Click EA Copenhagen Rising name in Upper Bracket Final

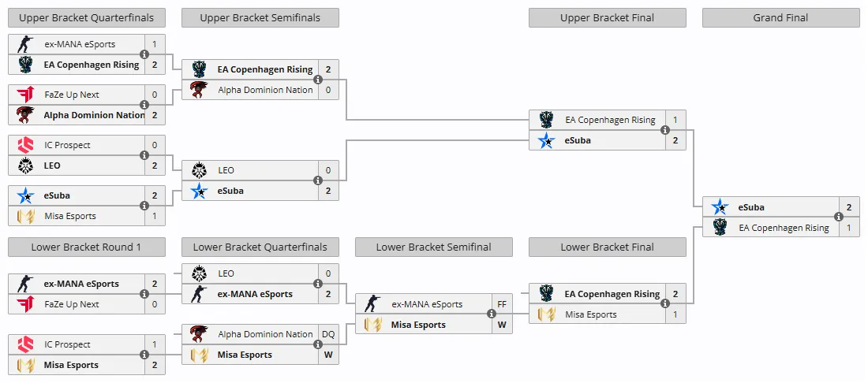(x=610, y=120)
